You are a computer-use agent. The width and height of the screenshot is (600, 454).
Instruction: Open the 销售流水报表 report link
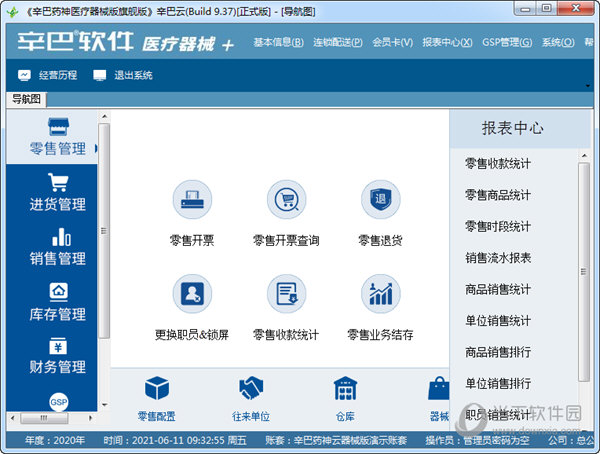(497, 258)
